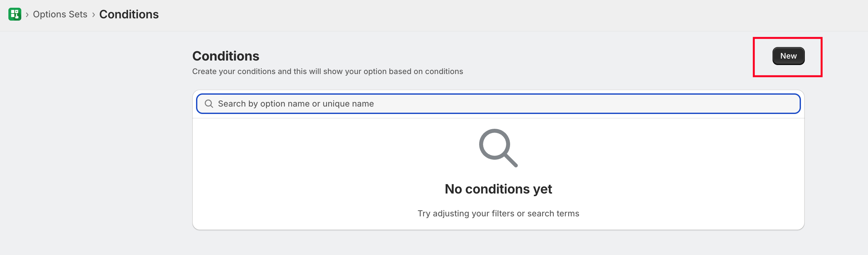Create a new condition with New
Screen dimensions: 868x255
(788, 56)
